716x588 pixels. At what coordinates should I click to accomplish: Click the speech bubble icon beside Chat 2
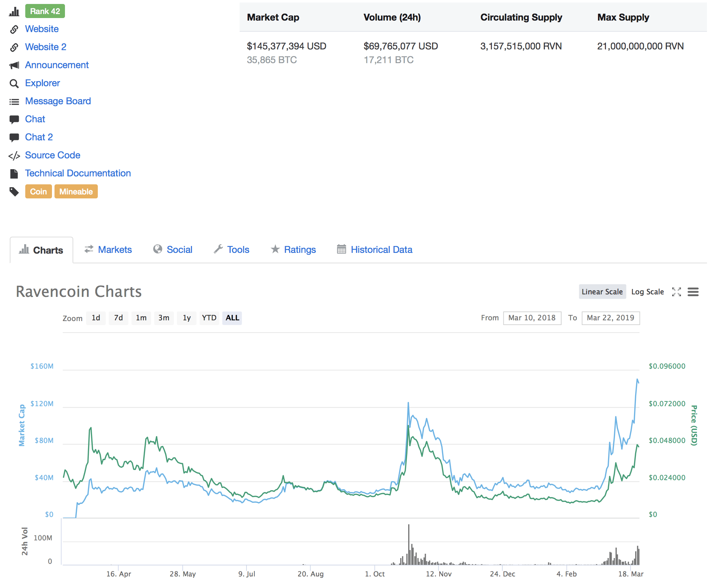[14, 138]
